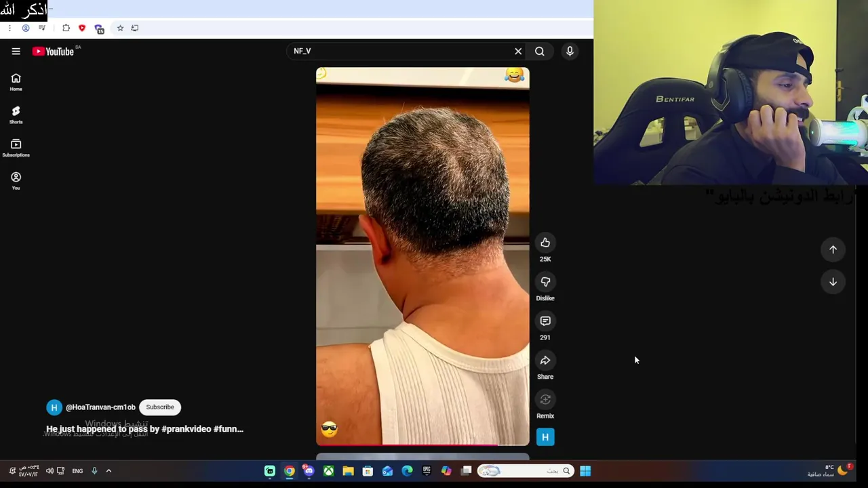Open Shorts from the sidebar

point(16,115)
